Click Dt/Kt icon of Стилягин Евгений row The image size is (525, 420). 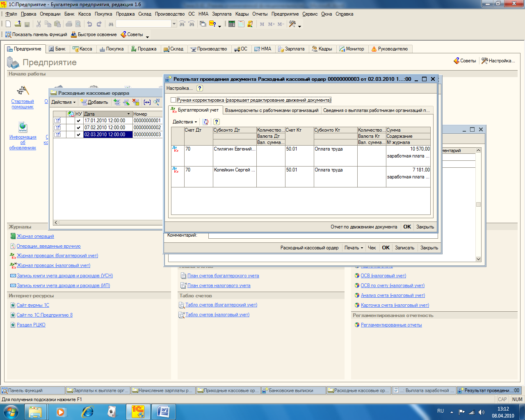pos(175,149)
